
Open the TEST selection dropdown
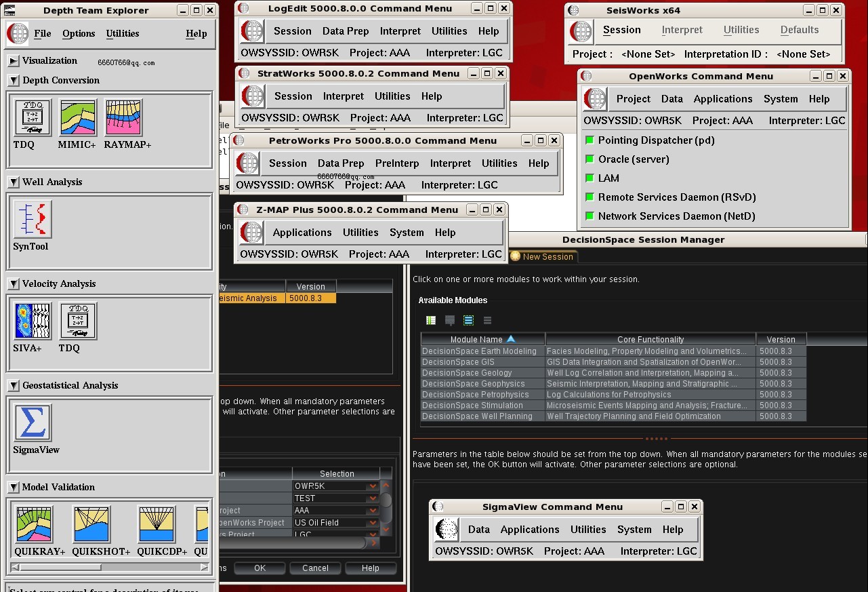pyautogui.click(x=373, y=498)
